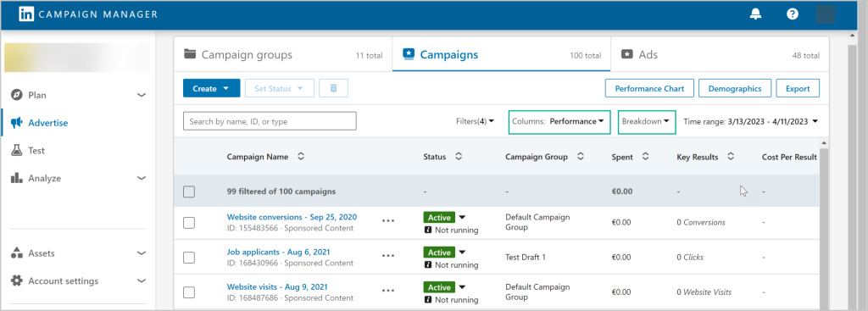The height and width of the screenshot is (311, 868).
Task: Click the Advertise megaphone icon
Action: tap(17, 123)
